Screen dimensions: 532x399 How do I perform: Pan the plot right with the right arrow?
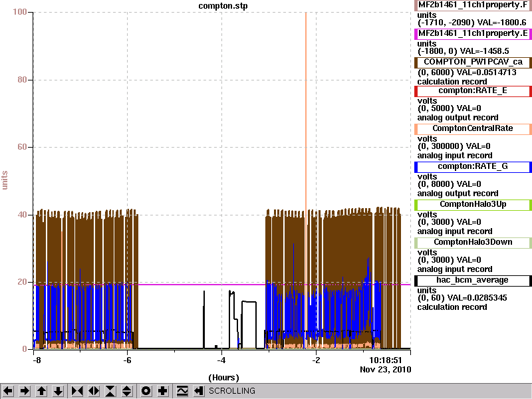point(25,391)
